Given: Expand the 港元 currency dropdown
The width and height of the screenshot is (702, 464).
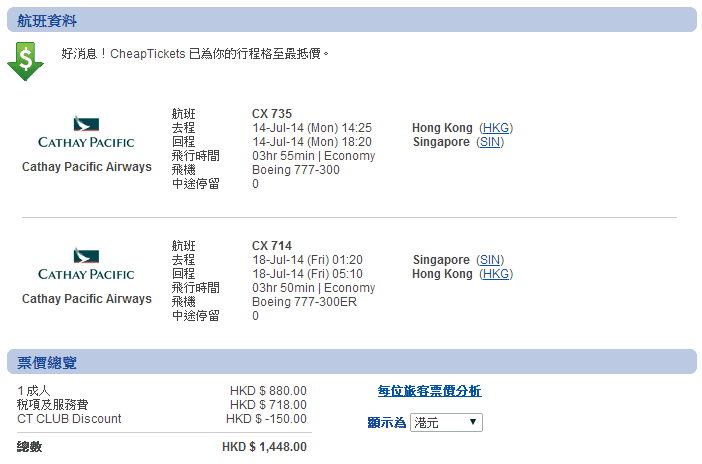Looking at the screenshot, I should (x=446, y=423).
